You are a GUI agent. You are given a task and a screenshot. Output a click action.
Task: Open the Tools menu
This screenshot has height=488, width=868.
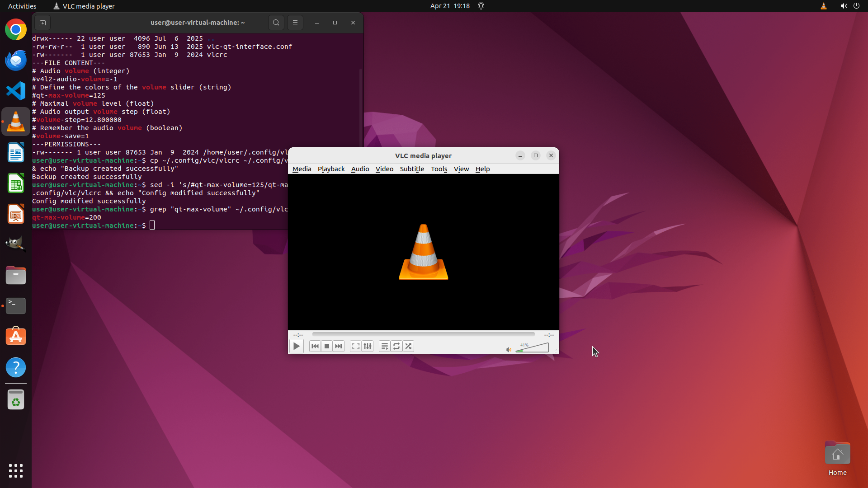coord(439,169)
